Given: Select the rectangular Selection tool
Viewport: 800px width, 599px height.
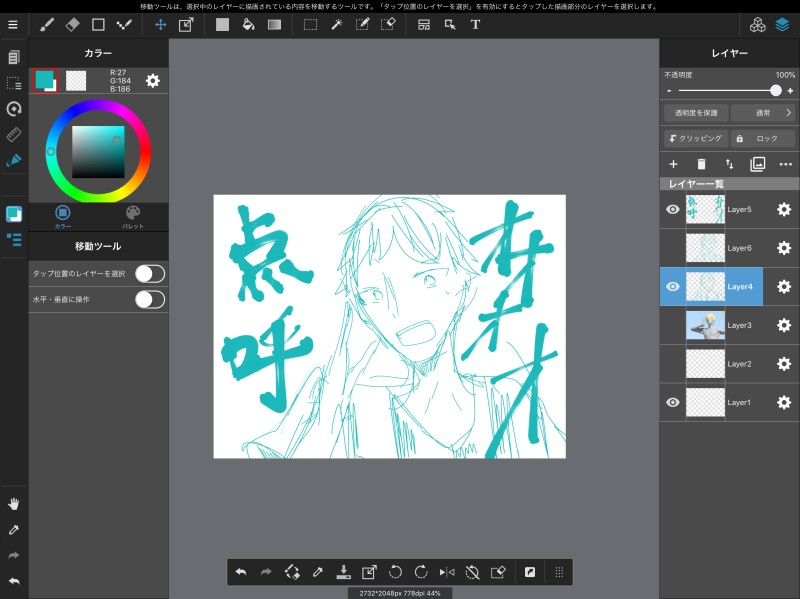Looking at the screenshot, I should pyautogui.click(x=310, y=24).
